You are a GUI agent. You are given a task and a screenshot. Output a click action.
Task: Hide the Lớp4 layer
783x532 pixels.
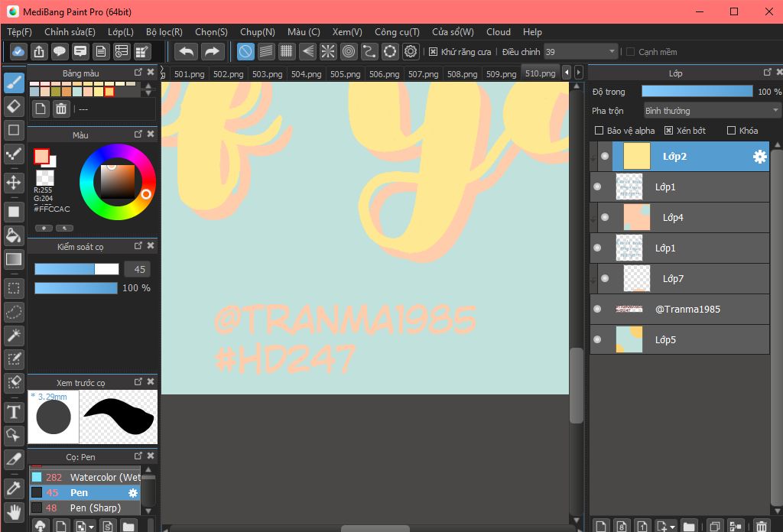click(x=605, y=218)
